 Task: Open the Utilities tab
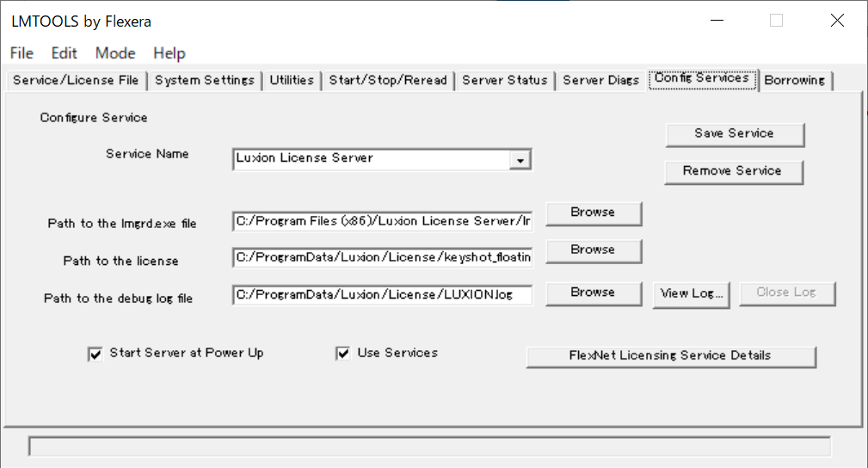coord(291,80)
